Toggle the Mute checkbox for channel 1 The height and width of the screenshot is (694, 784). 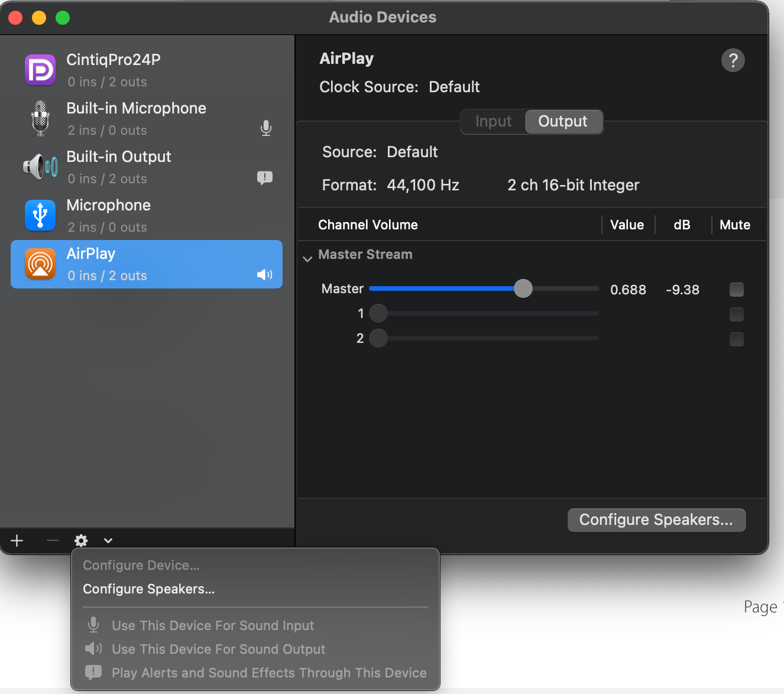(x=737, y=314)
